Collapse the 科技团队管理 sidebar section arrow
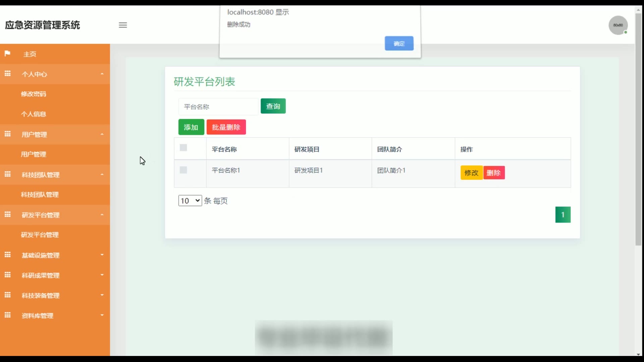The width and height of the screenshot is (644, 362). coord(102,175)
